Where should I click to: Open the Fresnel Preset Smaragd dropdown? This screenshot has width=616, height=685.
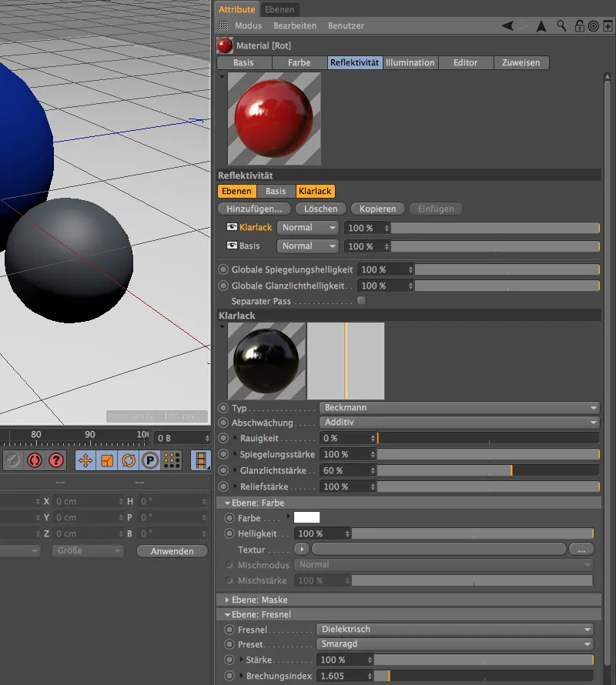(455, 644)
